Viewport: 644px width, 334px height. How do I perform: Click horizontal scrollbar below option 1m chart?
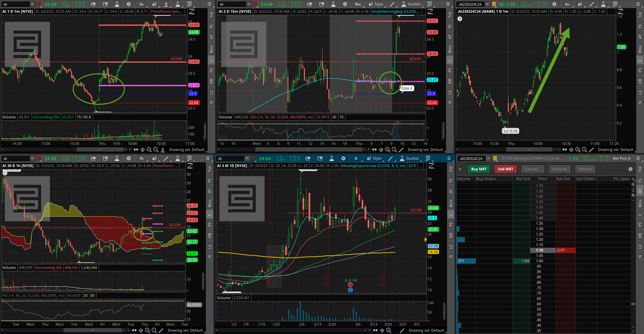tap(530, 150)
